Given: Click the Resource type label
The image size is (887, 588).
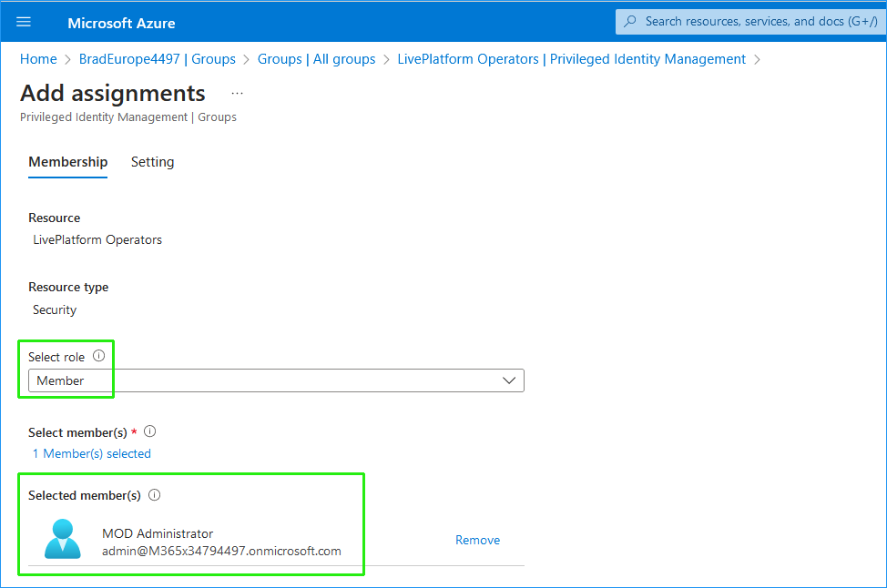Looking at the screenshot, I should point(68,288).
